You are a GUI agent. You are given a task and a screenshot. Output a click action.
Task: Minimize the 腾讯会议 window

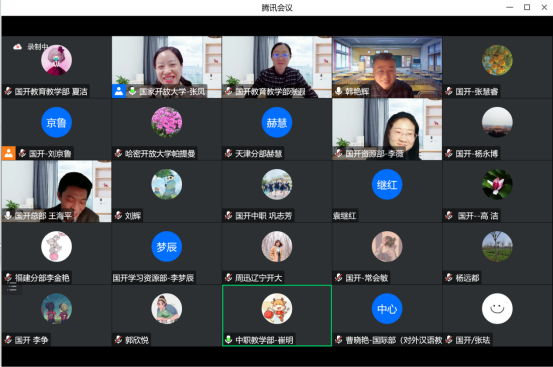pos(510,7)
